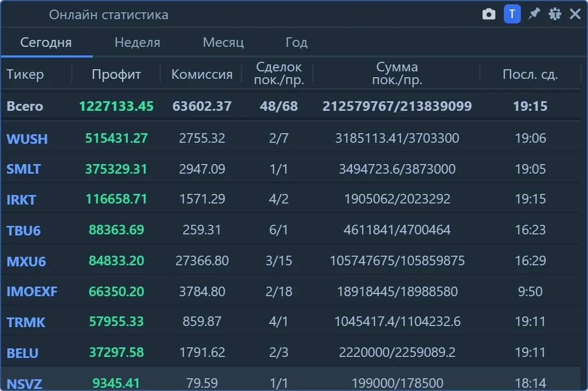Click WUSH last deal time 19:06
Screen dimensions: 588x391
530,138
